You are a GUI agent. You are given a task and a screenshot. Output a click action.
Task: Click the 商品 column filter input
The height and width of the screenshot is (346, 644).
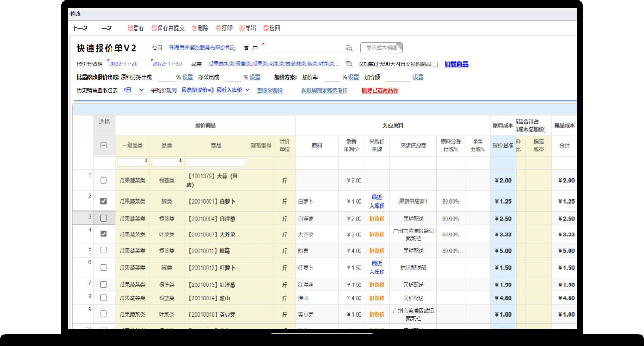[216, 162]
